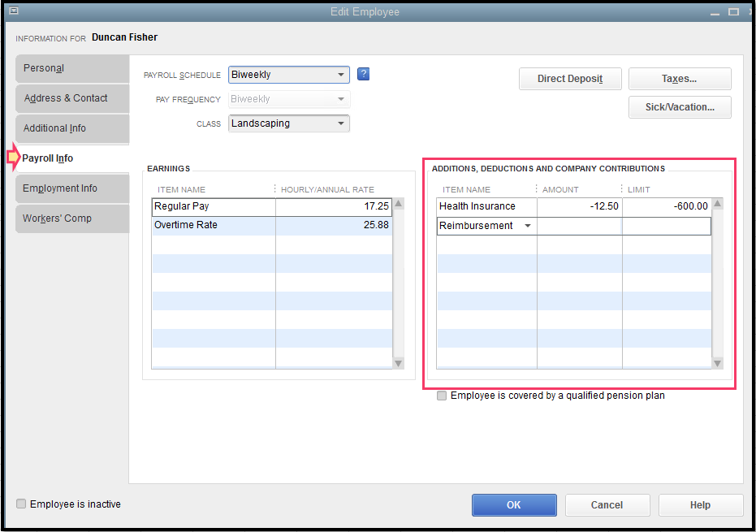Maximize the Edit Employee window
756x532 pixels.
pyautogui.click(x=733, y=11)
